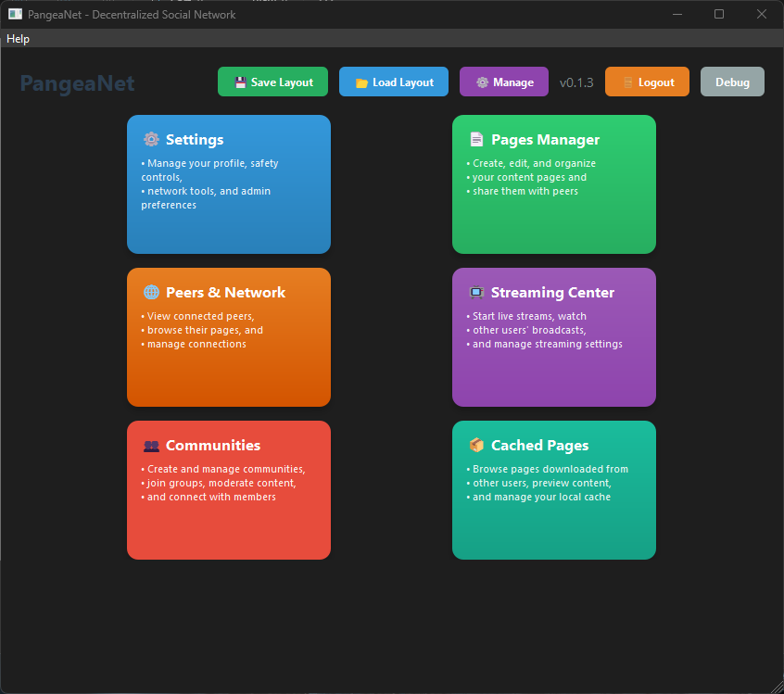
Task: Click the folder icon on Load Layout
Action: pyautogui.click(x=361, y=83)
